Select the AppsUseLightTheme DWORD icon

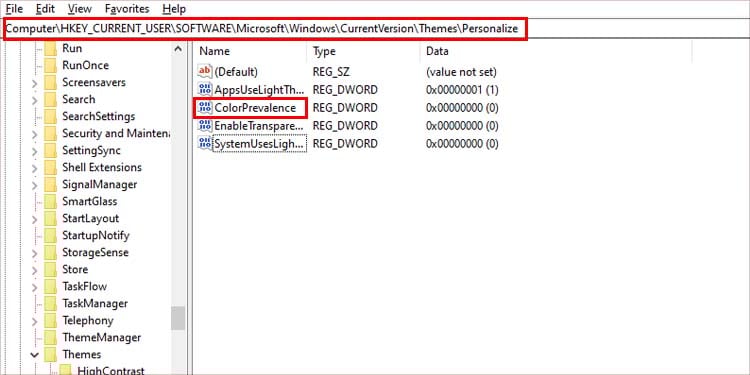pyautogui.click(x=205, y=89)
